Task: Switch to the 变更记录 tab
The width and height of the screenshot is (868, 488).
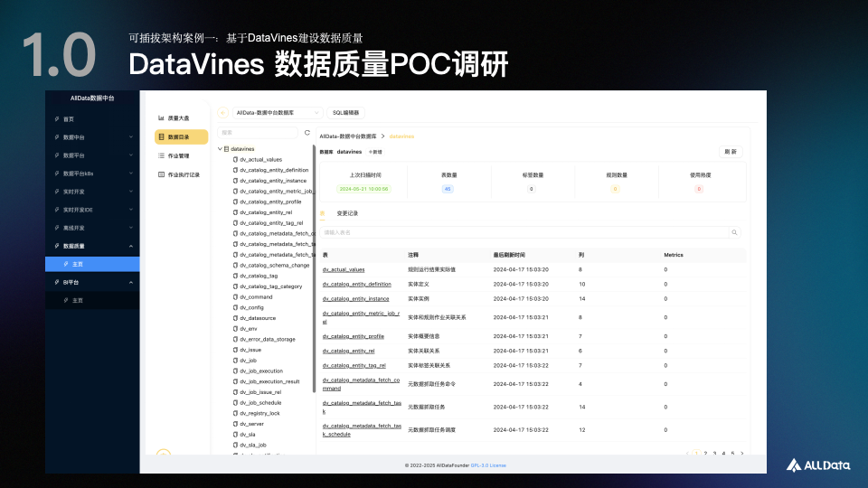Action: [347, 213]
